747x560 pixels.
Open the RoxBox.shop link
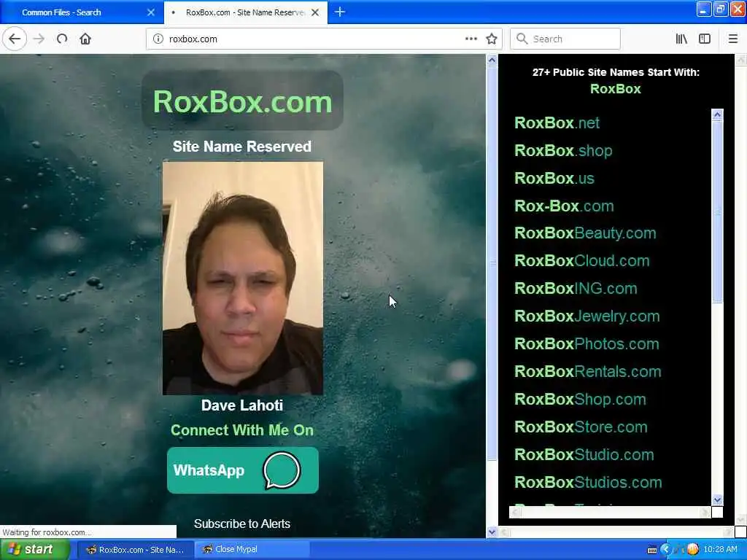[x=563, y=150]
